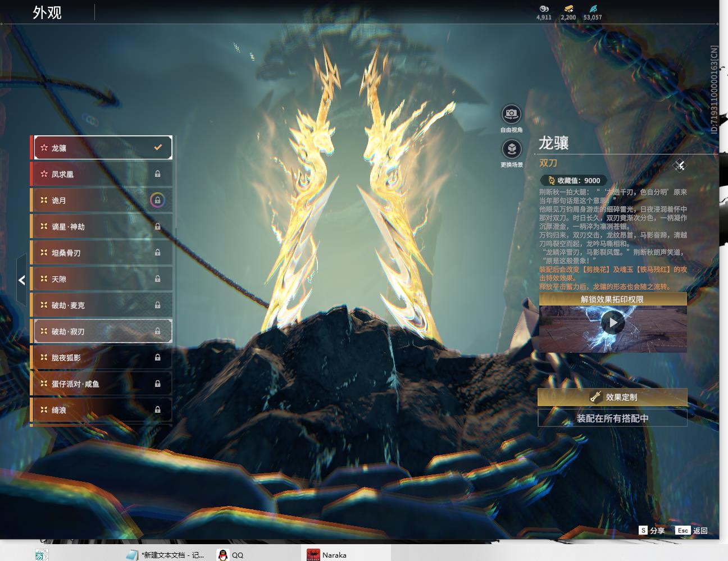Click the 效果定制 customize button
Viewport: 728px width, 561px height.
click(612, 397)
